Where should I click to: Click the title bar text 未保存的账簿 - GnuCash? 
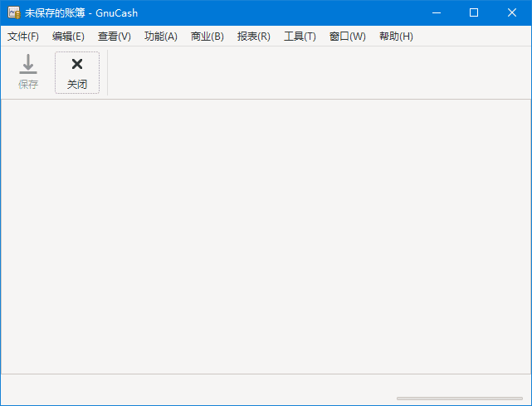point(81,12)
